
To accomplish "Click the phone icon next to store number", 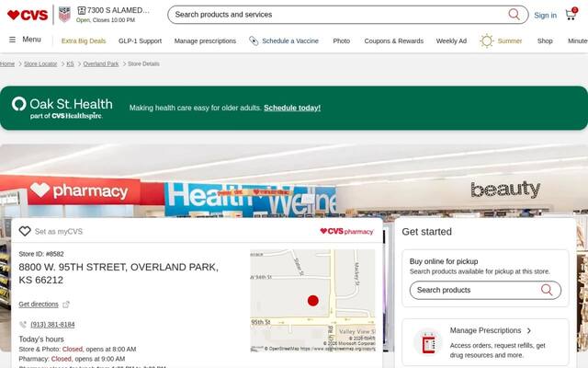I will [x=22, y=325].
